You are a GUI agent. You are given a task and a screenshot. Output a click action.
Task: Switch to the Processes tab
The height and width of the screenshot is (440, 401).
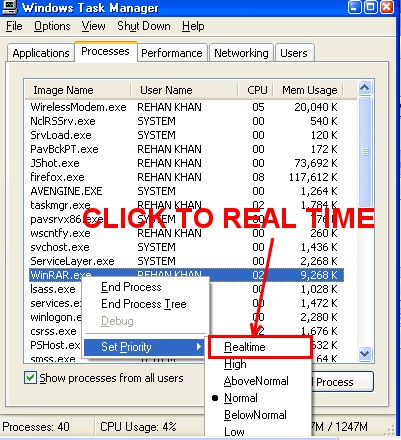tap(105, 51)
